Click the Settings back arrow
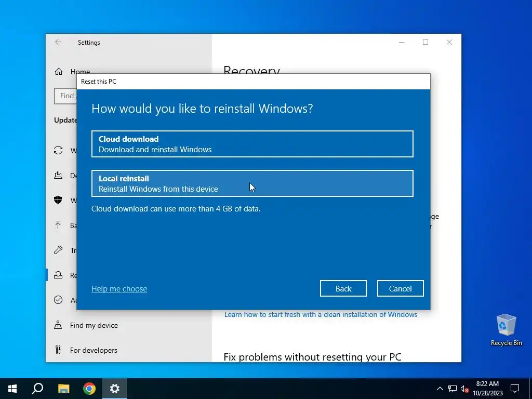 pyautogui.click(x=58, y=42)
